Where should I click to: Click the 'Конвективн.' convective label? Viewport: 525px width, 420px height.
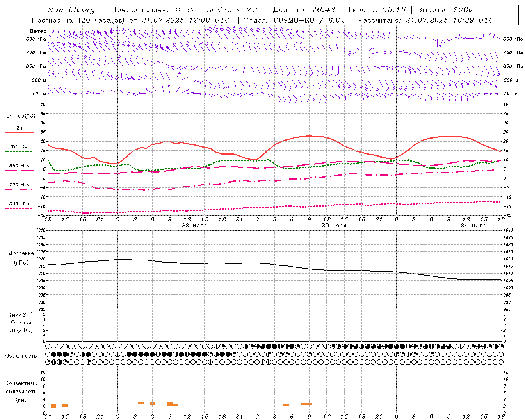pos(21,383)
